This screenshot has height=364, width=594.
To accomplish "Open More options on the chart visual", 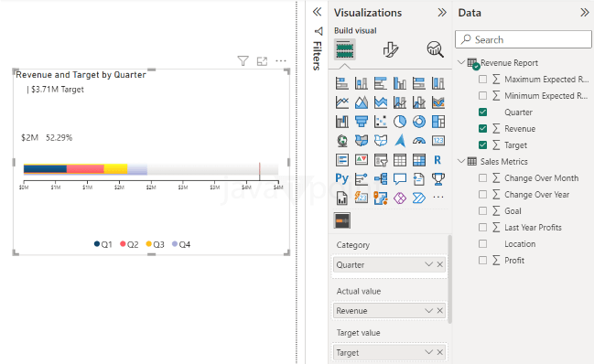I will 281,61.
